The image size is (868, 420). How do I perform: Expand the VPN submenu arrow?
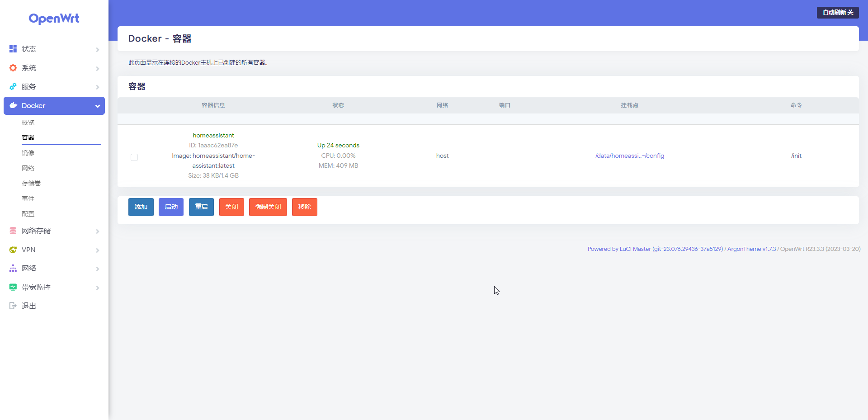point(97,250)
